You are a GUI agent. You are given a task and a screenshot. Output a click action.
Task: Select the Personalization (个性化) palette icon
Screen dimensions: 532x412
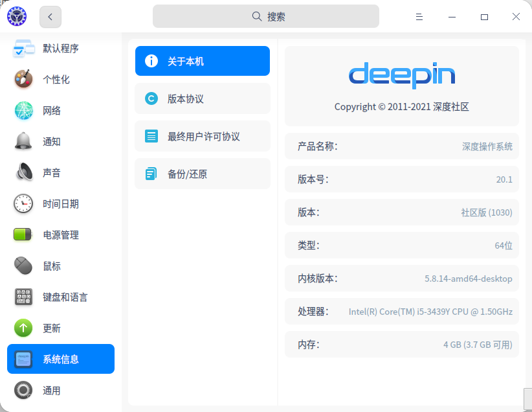[x=24, y=80]
